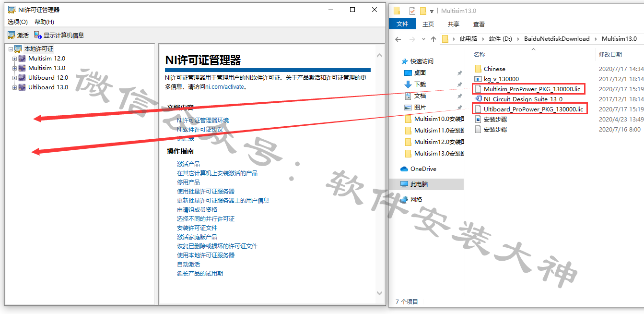
Task: Click the 桌面 desktop icon in Quick access
Action: point(408,72)
